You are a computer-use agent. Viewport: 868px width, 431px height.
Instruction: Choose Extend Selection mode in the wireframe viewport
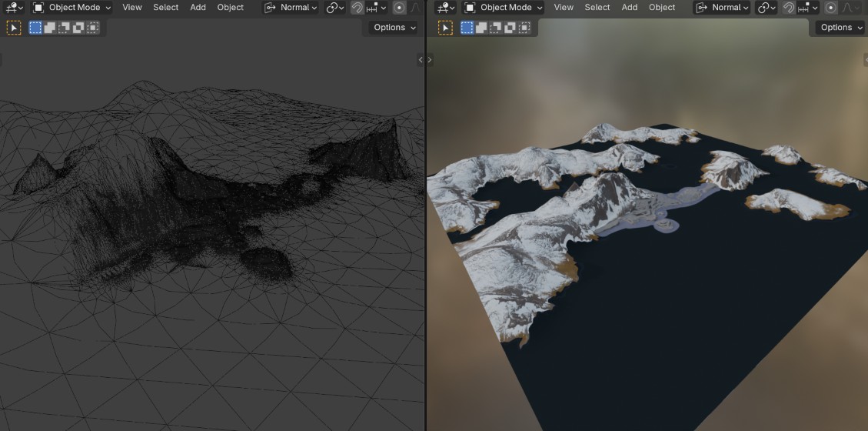click(50, 28)
